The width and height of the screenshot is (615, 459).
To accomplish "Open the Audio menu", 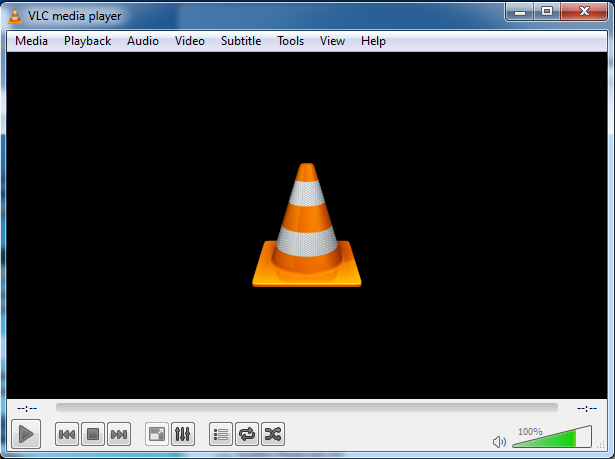I will pos(143,41).
